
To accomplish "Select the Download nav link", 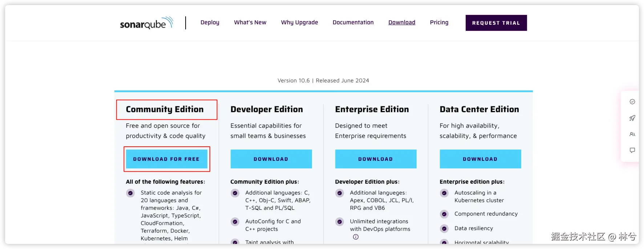I will coord(402,23).
